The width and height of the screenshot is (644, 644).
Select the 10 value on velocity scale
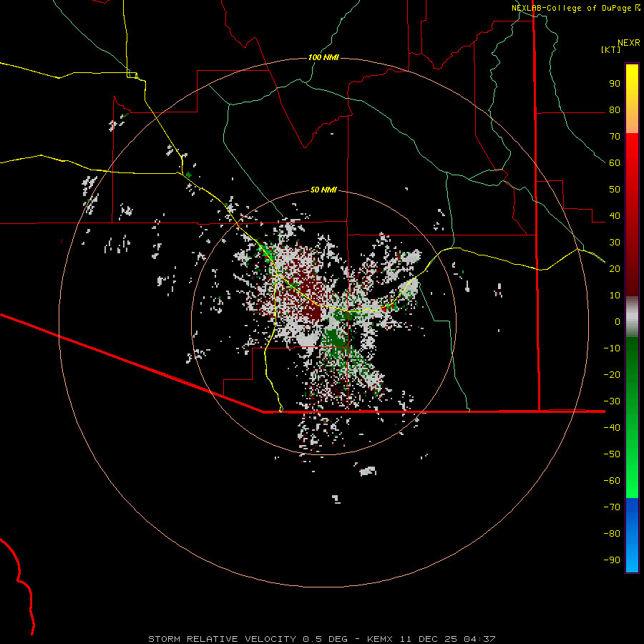tap(615, 296)
